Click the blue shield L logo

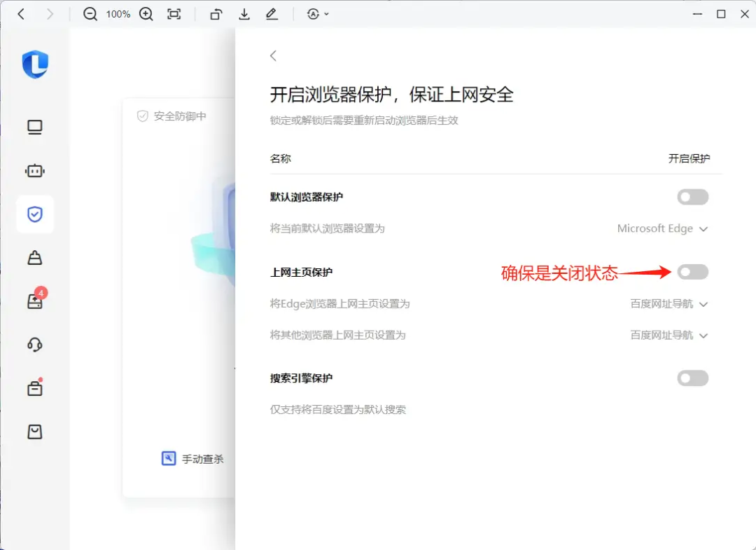click(35, 64)
